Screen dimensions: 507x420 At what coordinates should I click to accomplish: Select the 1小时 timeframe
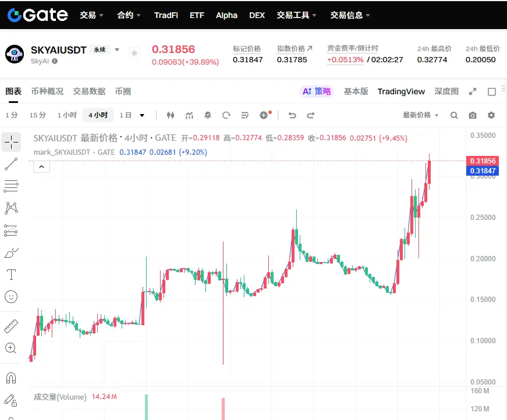tap(68, 115)
